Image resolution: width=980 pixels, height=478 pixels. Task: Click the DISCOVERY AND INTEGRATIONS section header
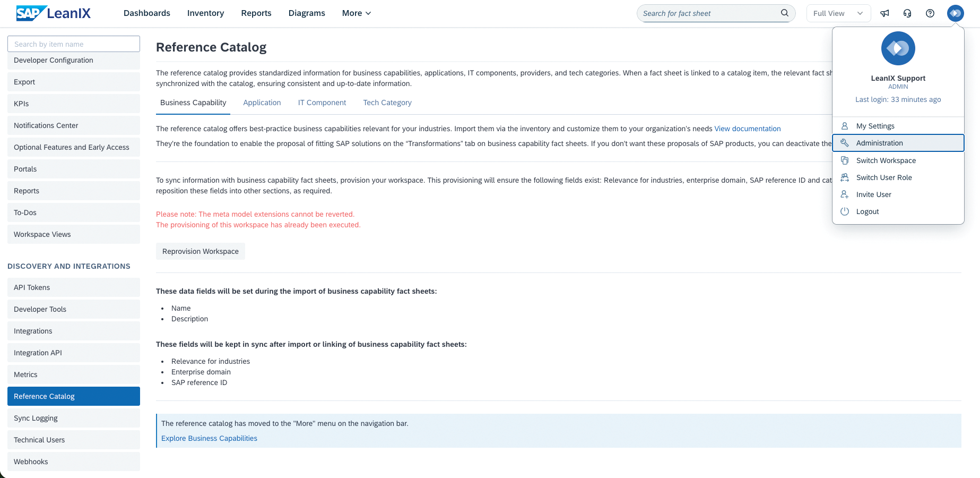(x=69, y=266)
